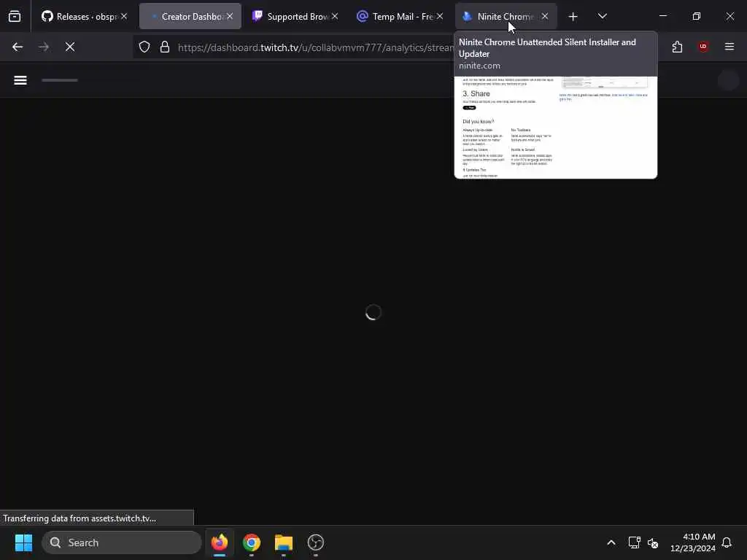Open Firefox from the taskbar
747x560 pixels.
point(220,542)
